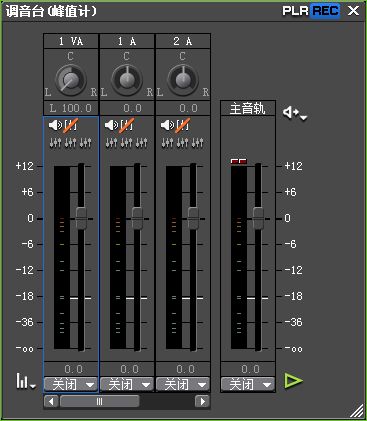The width and height of the screenshot is (367, 421).
Task: Click the L 100.0 pan value field
Action: (x=71, y=108)
